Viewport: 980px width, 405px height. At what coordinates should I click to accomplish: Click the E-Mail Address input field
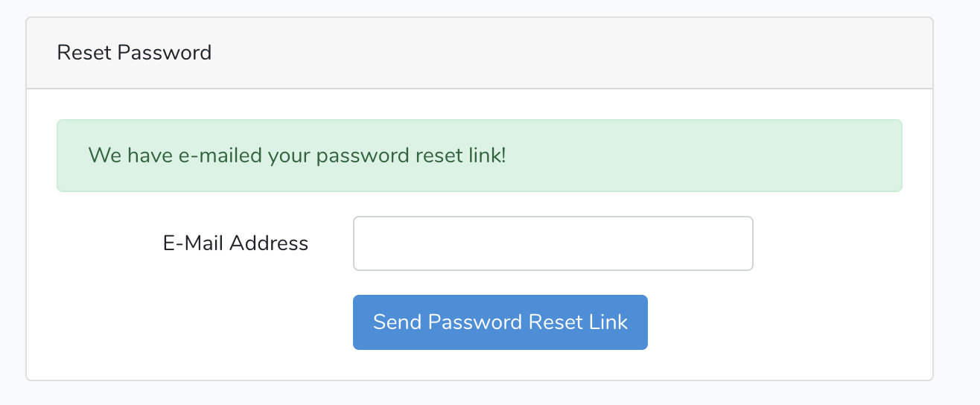[x=553, y=243]
